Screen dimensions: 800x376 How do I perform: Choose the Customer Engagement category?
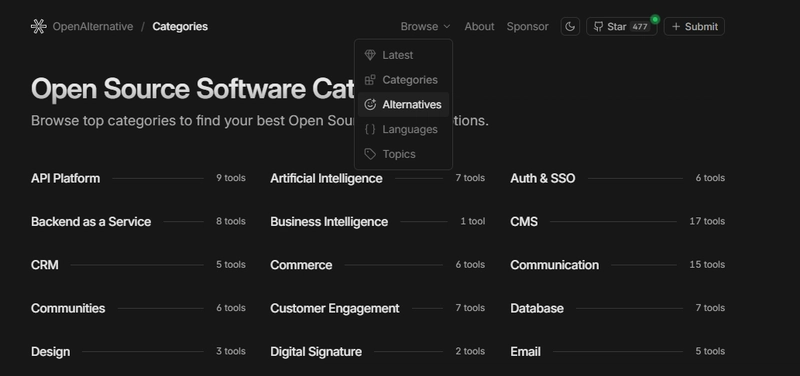click(335, 309)
